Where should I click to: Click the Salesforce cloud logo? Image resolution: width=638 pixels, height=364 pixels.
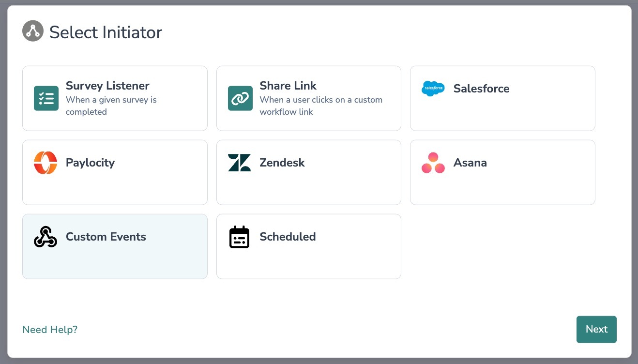tap(433, 89)
